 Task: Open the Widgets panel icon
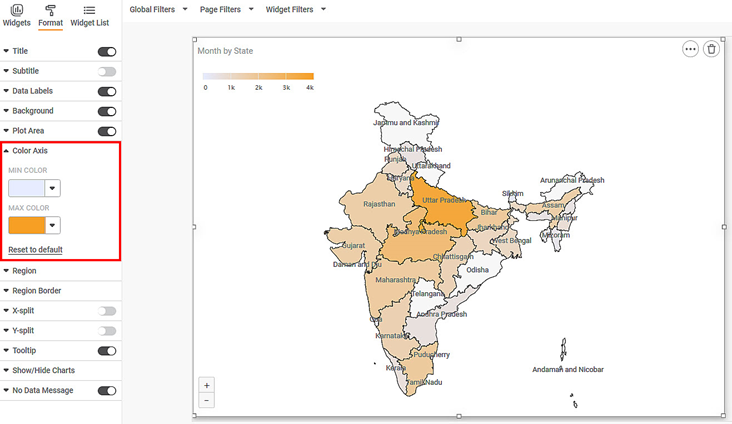(x=16, y=10)
